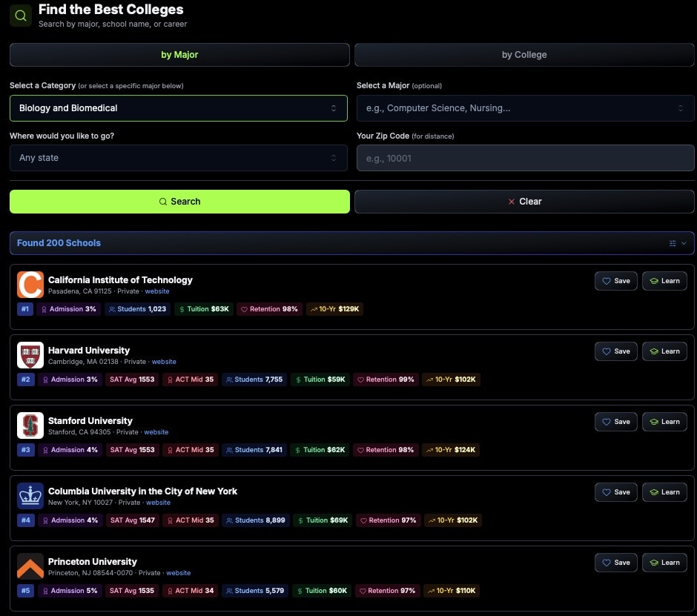Switch to the by College tab

pos(524,54)
